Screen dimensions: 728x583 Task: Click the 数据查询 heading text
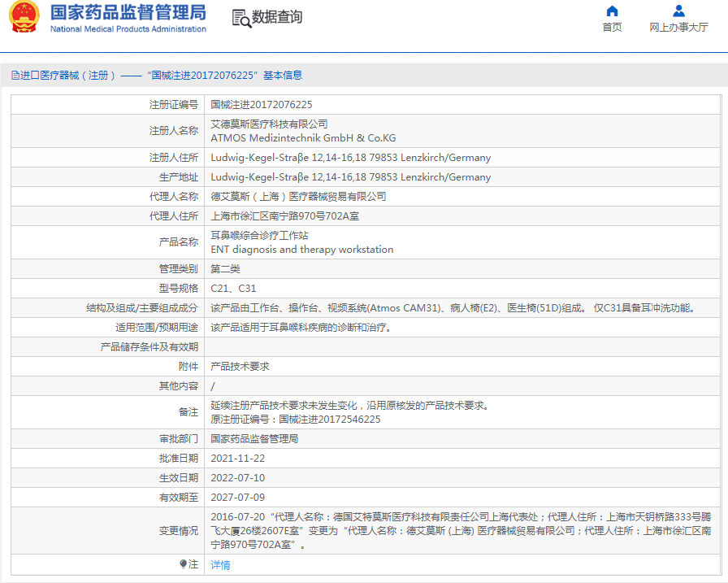tap(277, 17)
